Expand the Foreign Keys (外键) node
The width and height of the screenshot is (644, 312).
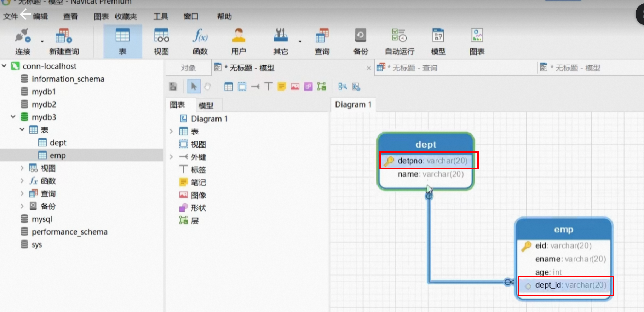tap(171, 157)
